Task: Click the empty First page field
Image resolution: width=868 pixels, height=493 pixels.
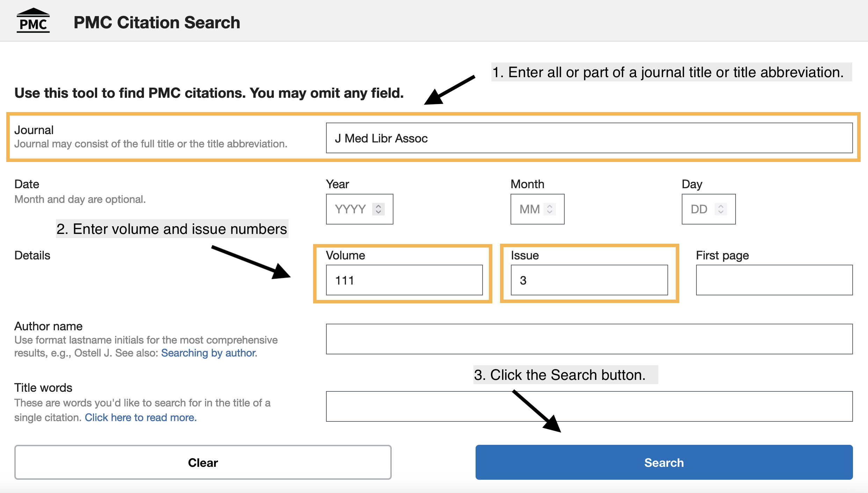Action: (x=774, y=280)
